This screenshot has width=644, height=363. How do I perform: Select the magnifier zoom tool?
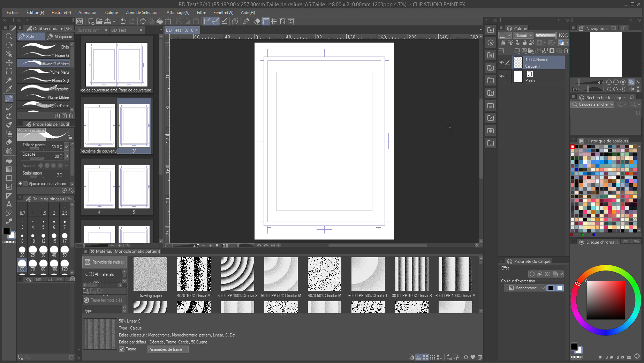[9, 36]
